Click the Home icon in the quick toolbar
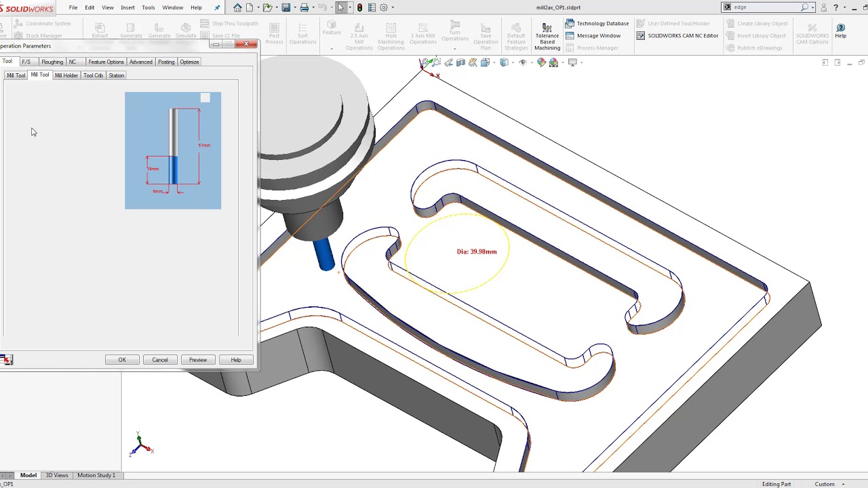This screenshot has width=868, height=488. tap(237, 7)
